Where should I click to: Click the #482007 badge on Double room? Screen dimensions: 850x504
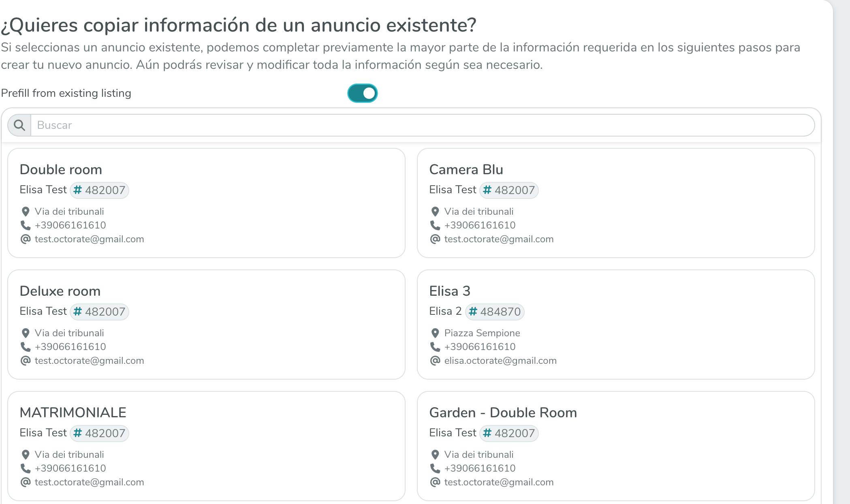[x=100, y=190]
